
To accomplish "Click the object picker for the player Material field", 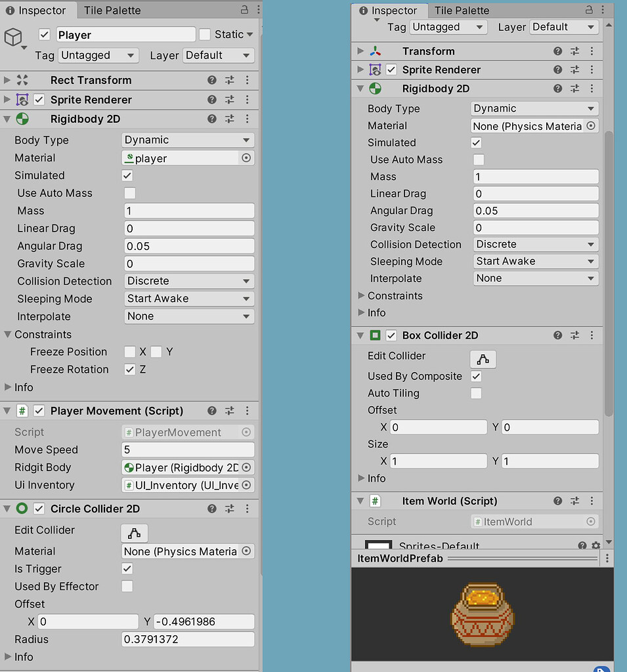I will coord(248,157).
